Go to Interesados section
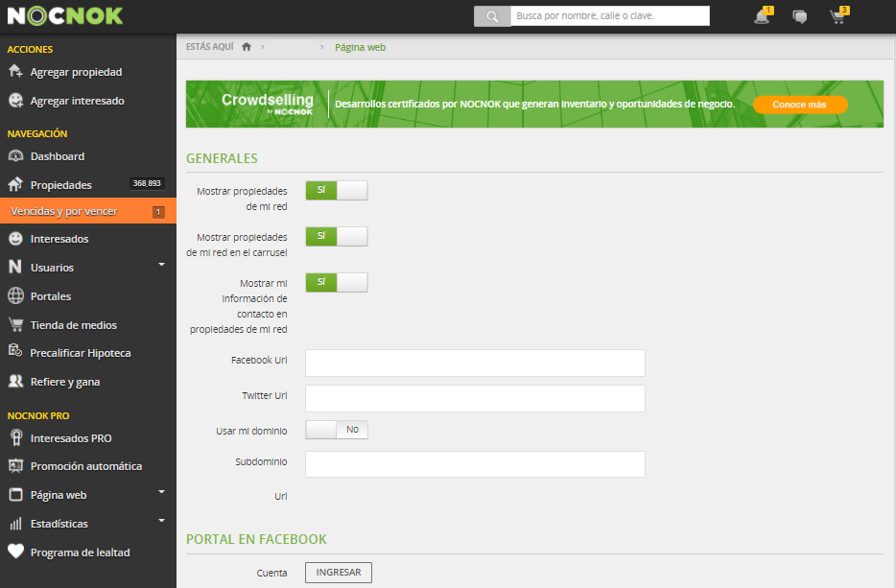The width and height of the screenshot is (896, 588). pyautogui.click(x=59, y=239)
